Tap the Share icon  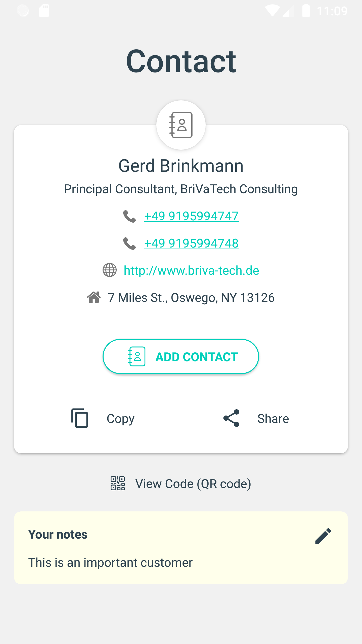coord(231,418)
